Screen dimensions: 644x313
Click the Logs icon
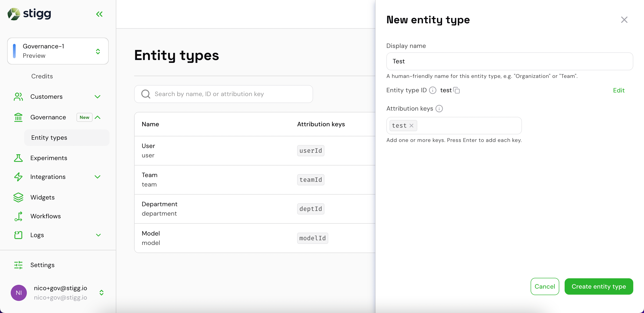click(x=18, y=235)
